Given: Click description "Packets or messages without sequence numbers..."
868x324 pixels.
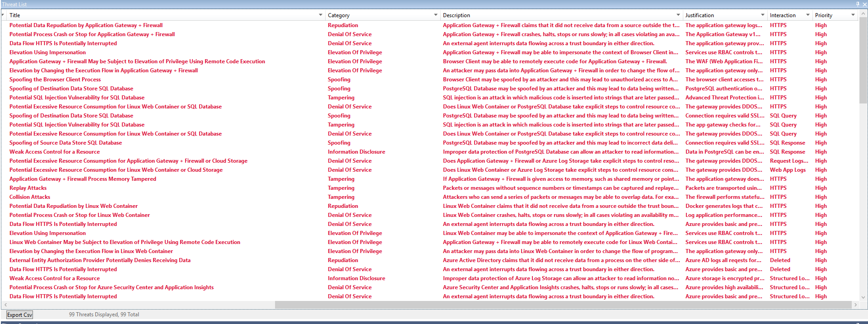Looking at the screenshot, I should click(560, 188).
